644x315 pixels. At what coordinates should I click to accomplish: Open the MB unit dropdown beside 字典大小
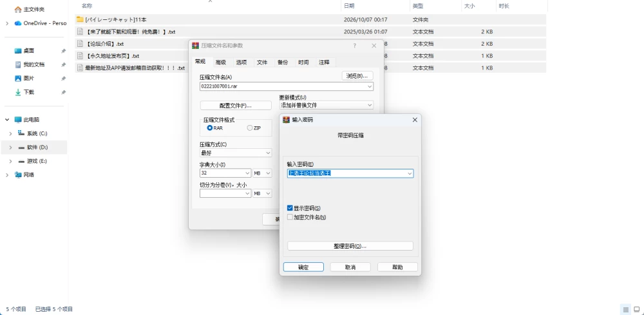coord(263,173)
